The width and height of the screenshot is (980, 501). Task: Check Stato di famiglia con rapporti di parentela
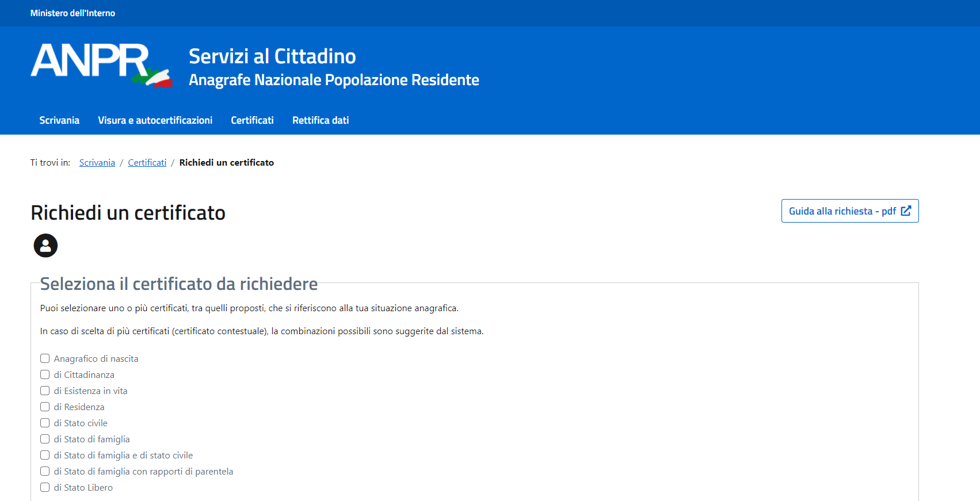(45, 471)
